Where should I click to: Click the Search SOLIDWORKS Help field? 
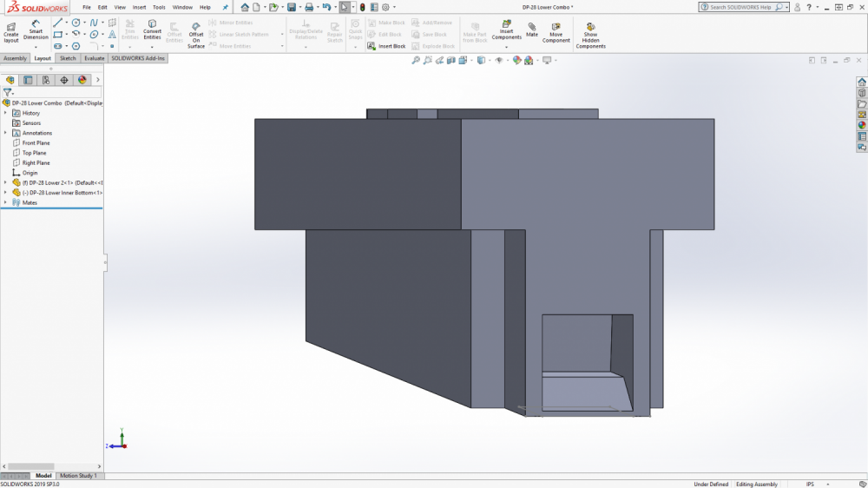tap(740, 7)
